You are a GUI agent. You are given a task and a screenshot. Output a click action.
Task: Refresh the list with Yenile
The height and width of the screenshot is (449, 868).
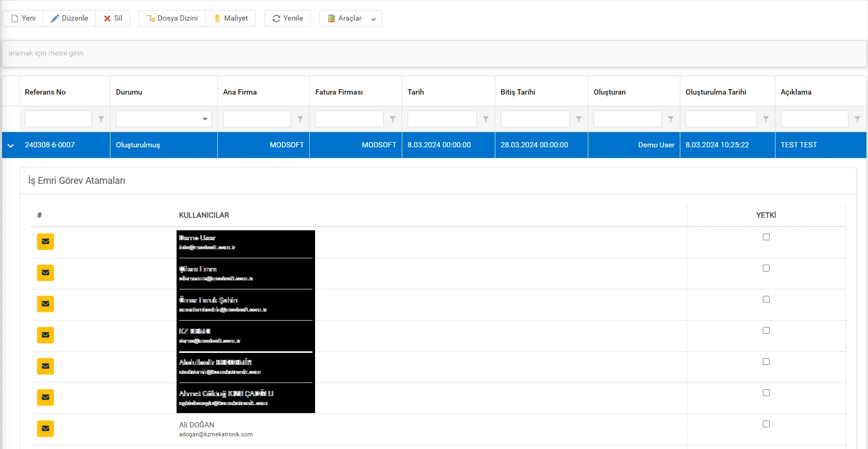288,18
